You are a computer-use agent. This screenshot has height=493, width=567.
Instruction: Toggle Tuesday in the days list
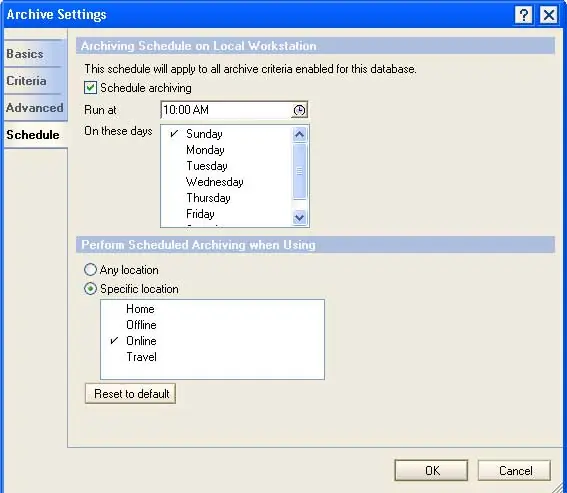(226, 166)
